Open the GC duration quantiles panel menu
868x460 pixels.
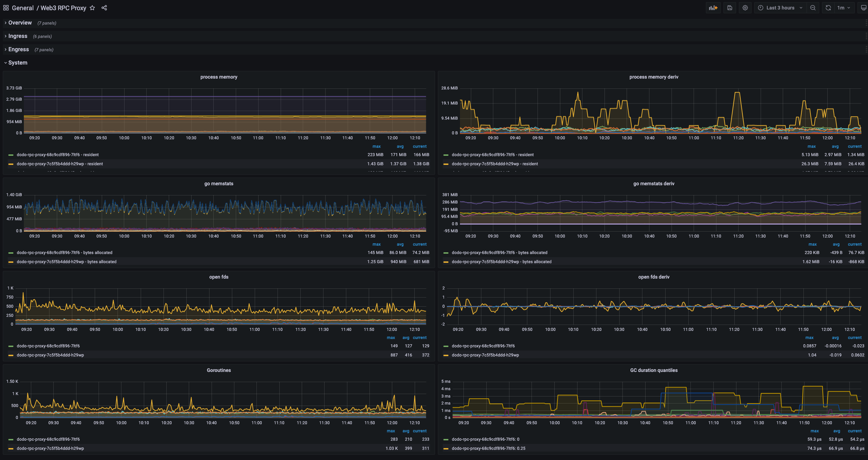[x=654, y=370]
